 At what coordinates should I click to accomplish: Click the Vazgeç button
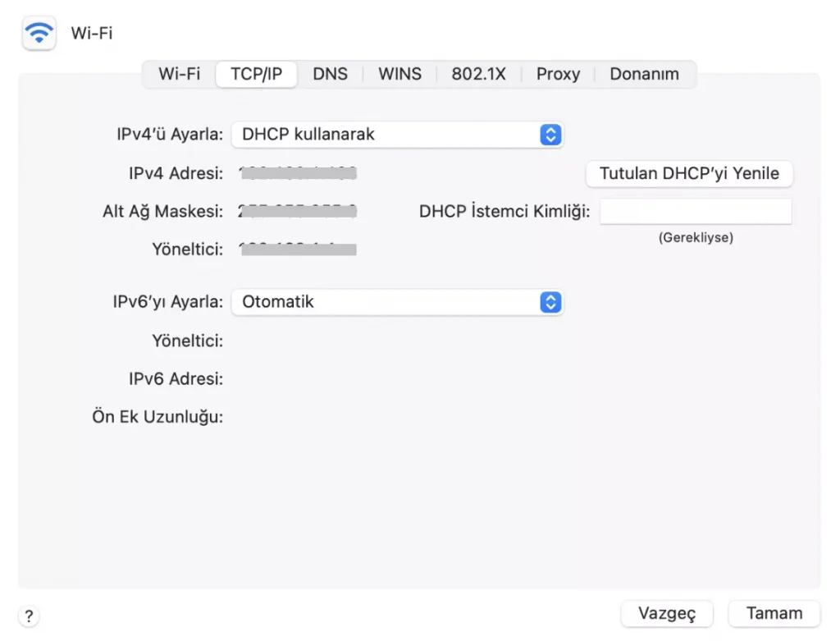[667, 613]
